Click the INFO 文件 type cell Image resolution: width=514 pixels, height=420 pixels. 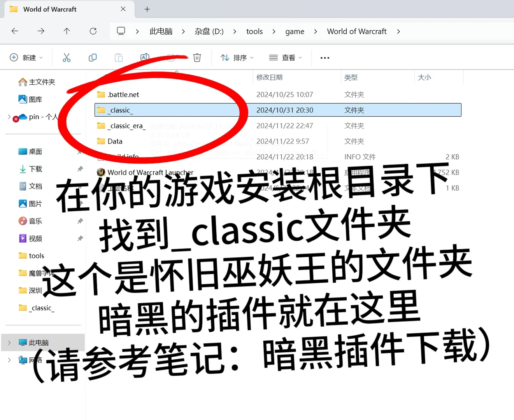click(360, 157)
